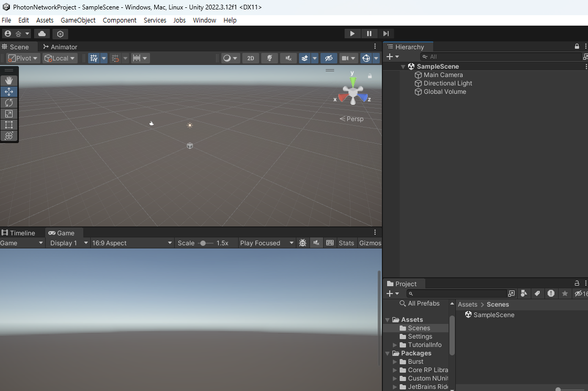The image size is (588, 391).
Task: Select the Transform tool
Action: click(x=9, y=136)
